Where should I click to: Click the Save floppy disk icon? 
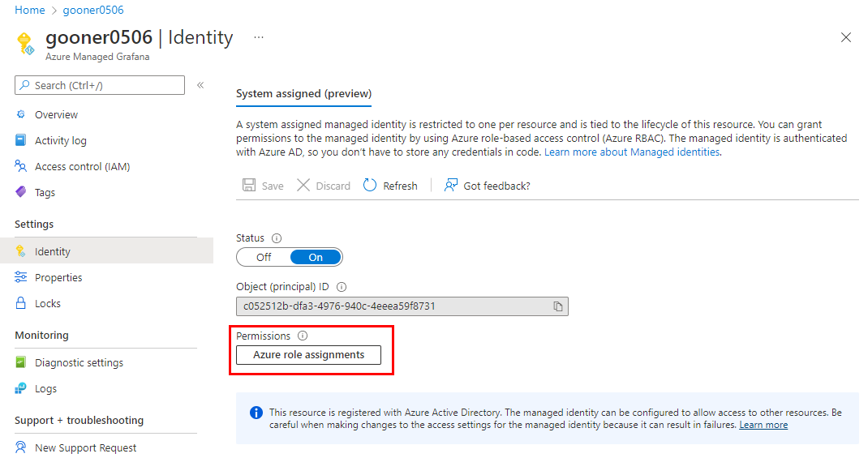pos(249,185)
